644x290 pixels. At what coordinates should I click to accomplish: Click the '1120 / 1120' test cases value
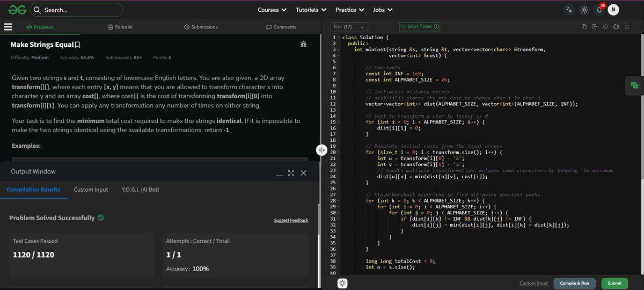[x=33, y=255]
